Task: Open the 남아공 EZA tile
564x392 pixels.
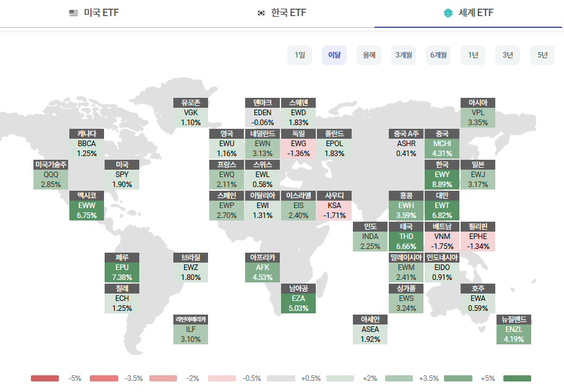Action: pyautogui.click(x=298, y=298)
